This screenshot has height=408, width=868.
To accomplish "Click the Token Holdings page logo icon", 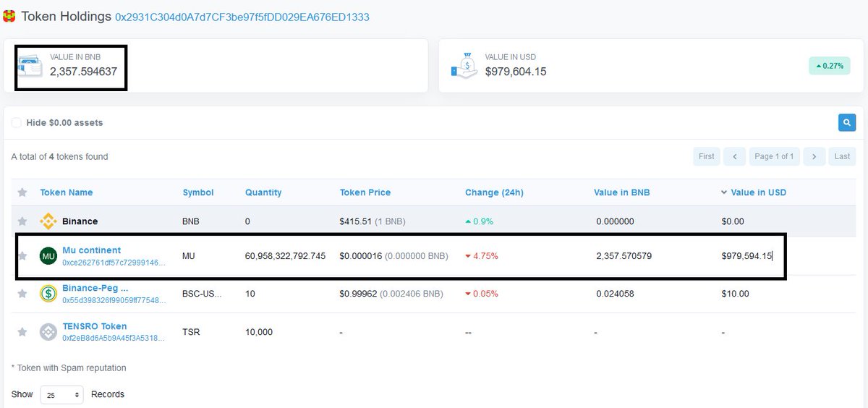I will pyautogui.click(x=9, y=16).
